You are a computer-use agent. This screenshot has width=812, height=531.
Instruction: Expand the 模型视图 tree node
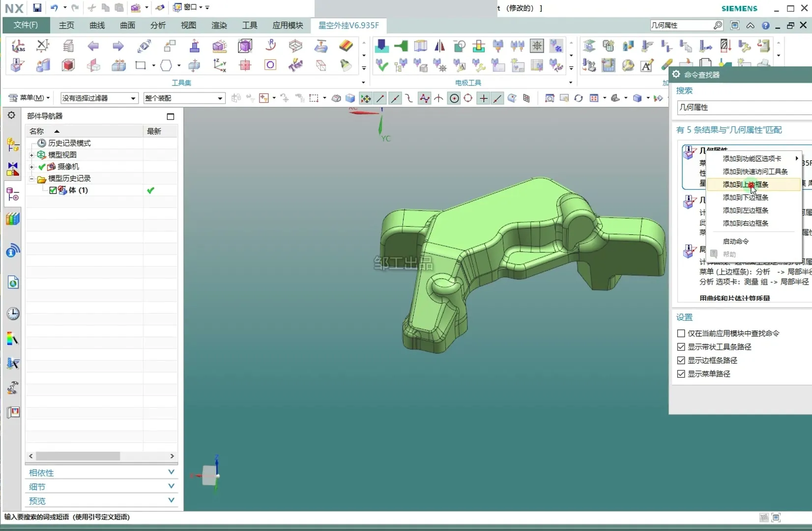32,155
